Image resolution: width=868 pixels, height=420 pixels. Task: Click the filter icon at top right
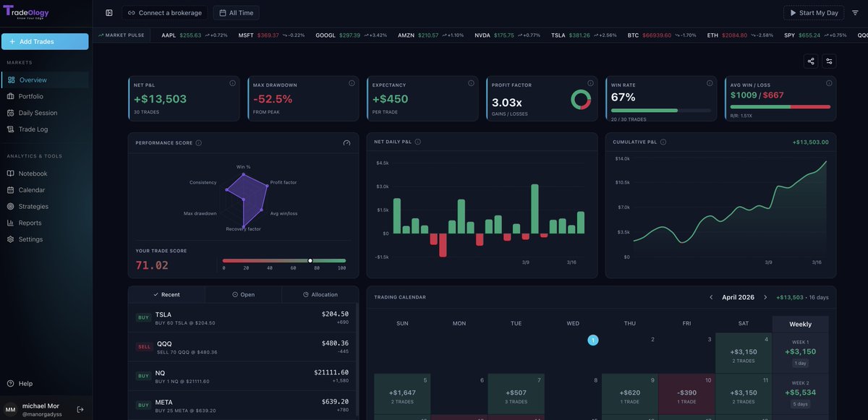point(855,13)
